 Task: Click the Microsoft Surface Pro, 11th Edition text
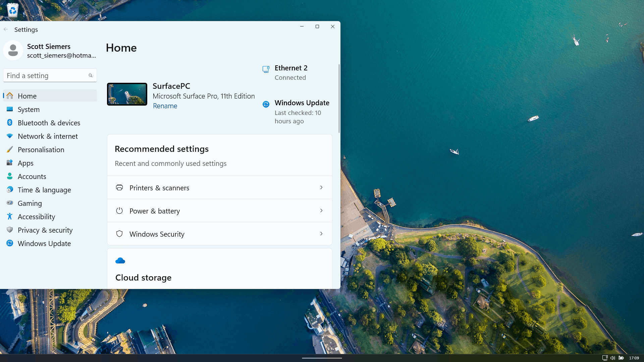(x=204, y=96)
